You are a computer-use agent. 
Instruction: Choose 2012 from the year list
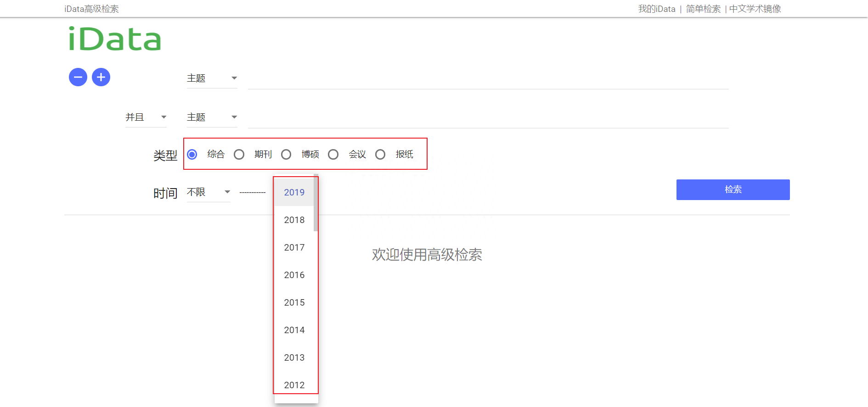tap(294, 385)
